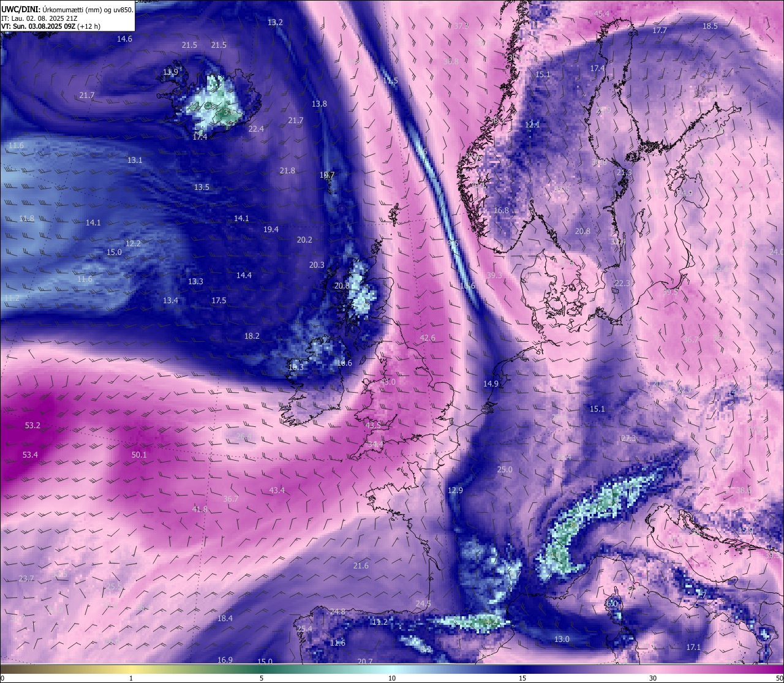The width and height of the screenshot is (784, 683).
Task: Click the 18.4 value label
Action: pyautogui.click(x=225, y=618)
